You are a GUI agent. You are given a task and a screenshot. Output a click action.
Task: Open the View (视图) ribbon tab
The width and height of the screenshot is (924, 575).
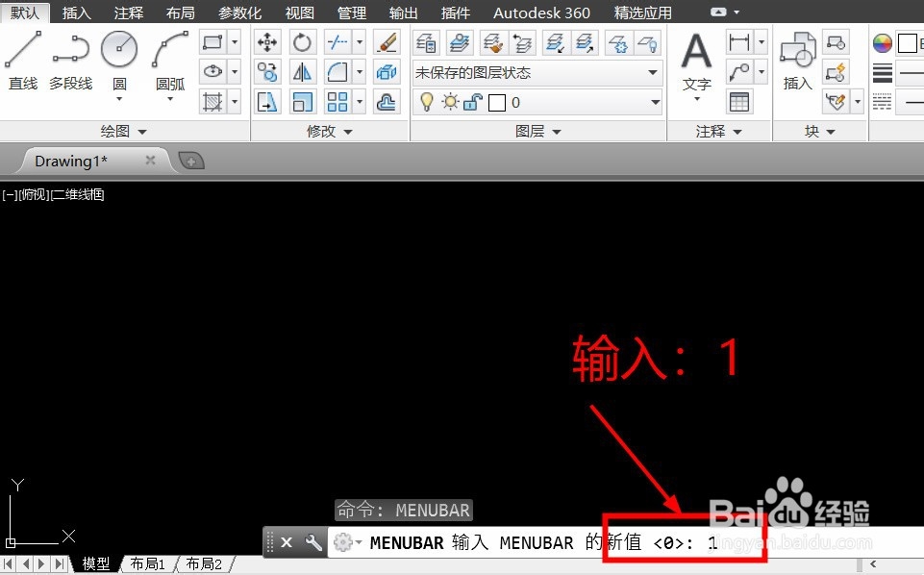pyautogui.click(x=299, y=12)
